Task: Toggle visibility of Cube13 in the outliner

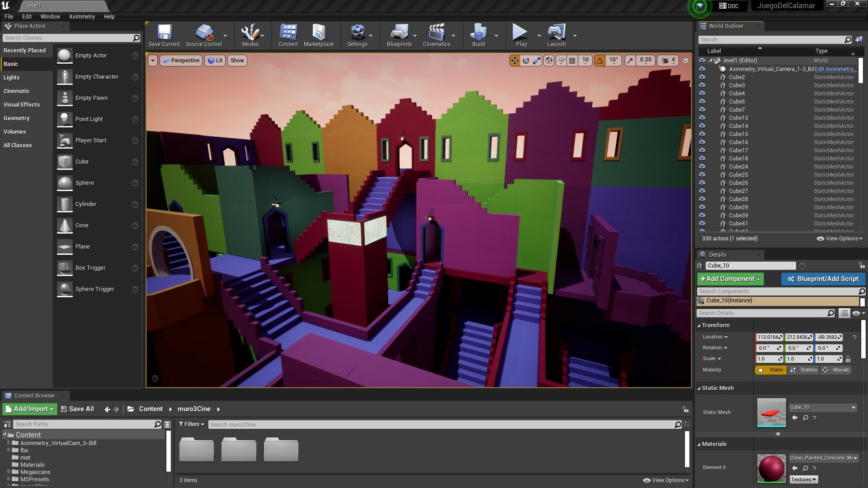Action: (702, 118)
